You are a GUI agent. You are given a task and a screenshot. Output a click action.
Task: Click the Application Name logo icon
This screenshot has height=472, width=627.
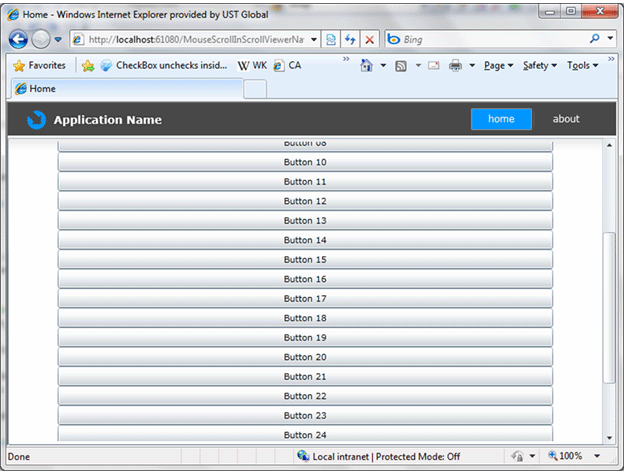click(36, 120)
